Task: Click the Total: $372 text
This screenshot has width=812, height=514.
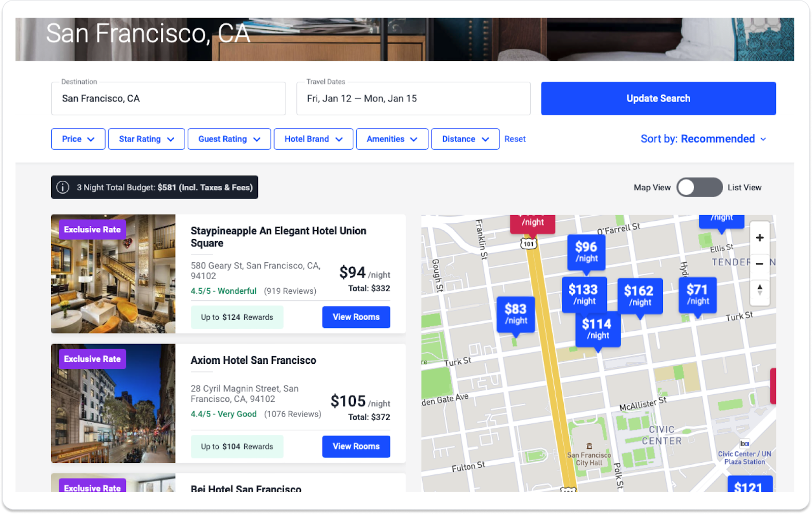Action: [369, 418]
